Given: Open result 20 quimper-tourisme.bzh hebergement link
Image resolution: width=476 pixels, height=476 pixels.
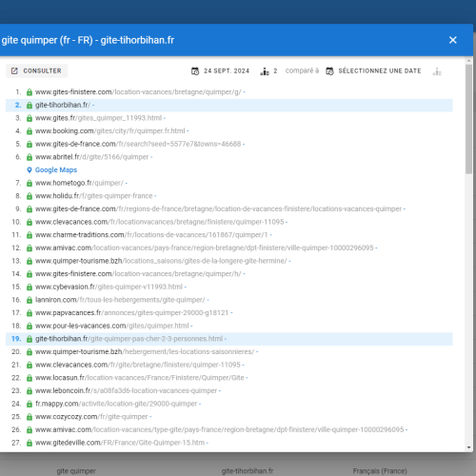Looking at the screenshot, I should click(145, 352).
